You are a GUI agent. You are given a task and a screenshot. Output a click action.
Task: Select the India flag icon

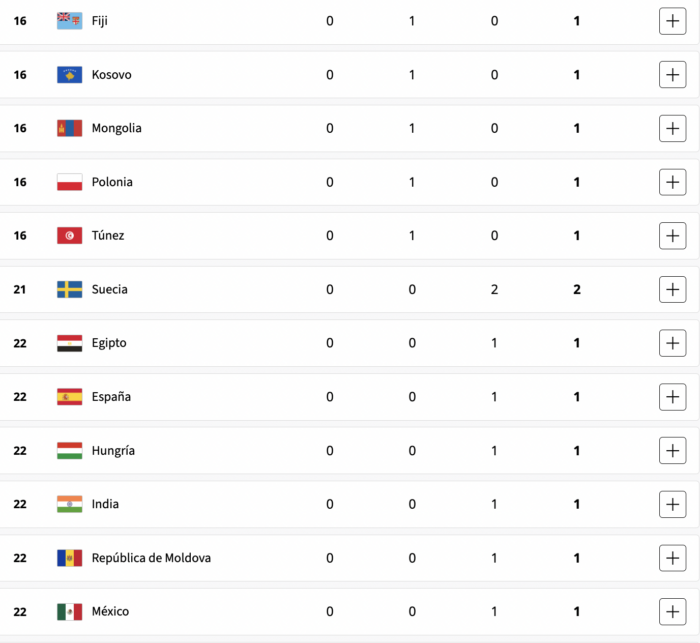70,504
